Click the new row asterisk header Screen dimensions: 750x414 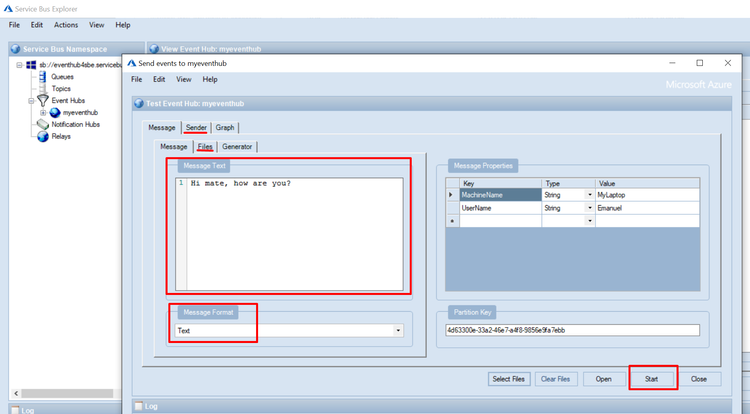(x=452, y=221)
